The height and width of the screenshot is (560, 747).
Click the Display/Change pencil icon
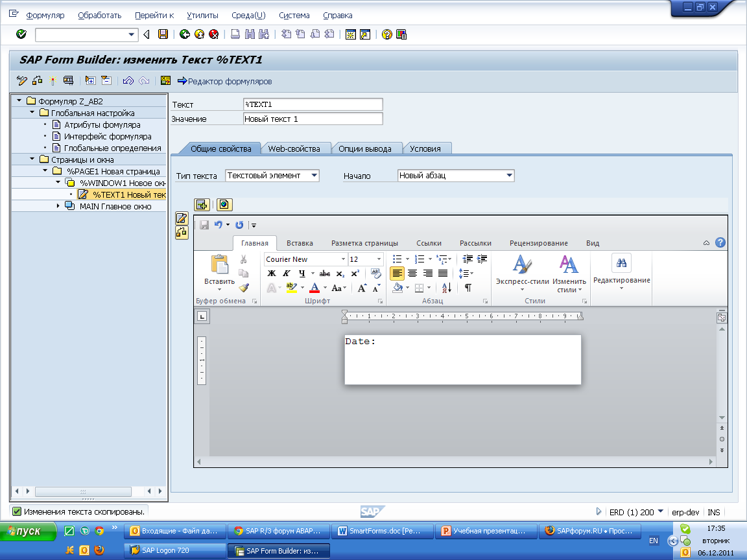(x=22, y=80)
